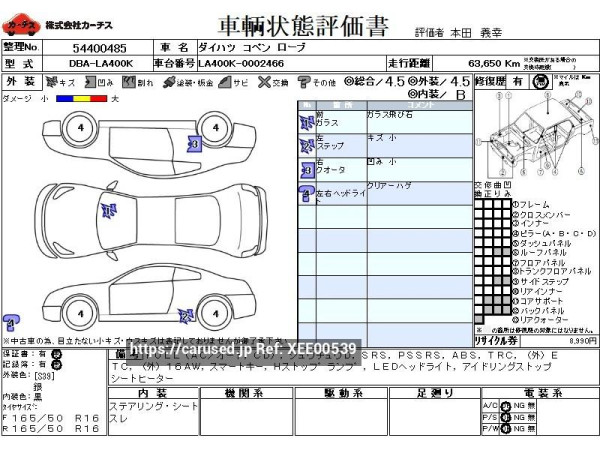Click the リサイクル券 amount 8,990円
The width and height of the screenshot is (600, 450).
tap(583, 341)
